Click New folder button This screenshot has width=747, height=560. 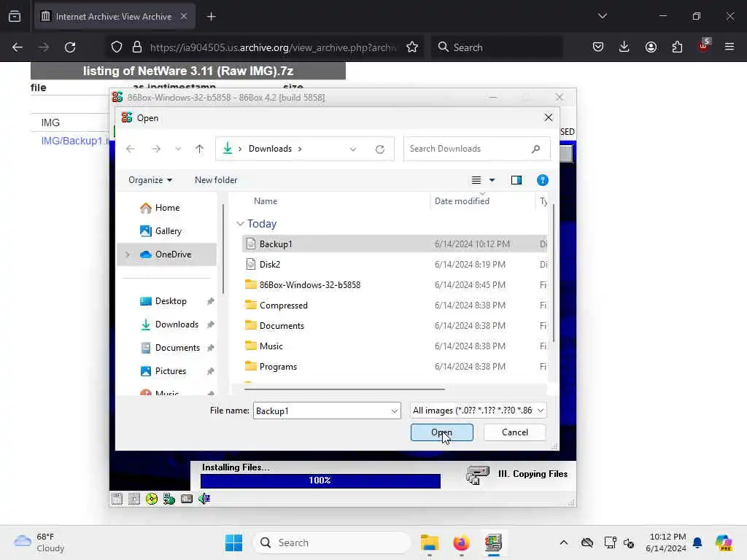(216, 180)
